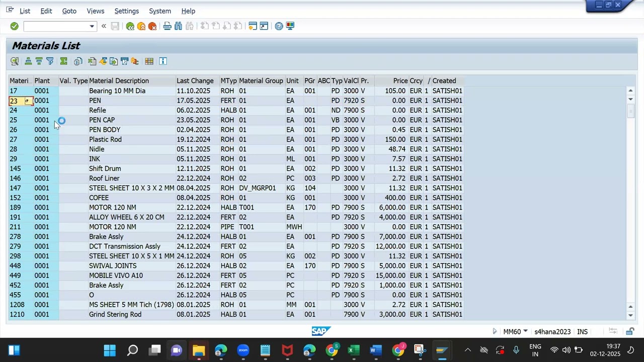Open the List menu

tap(25, 11)
